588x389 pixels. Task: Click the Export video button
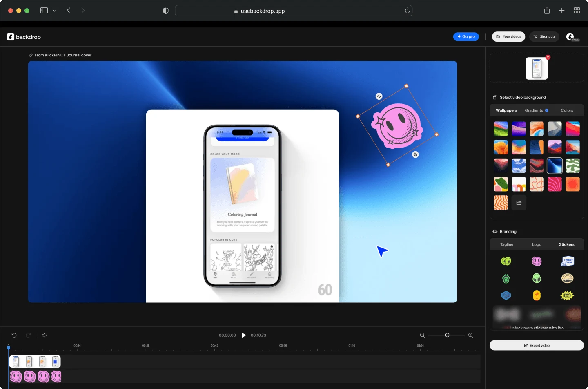[x=537, y=345]
